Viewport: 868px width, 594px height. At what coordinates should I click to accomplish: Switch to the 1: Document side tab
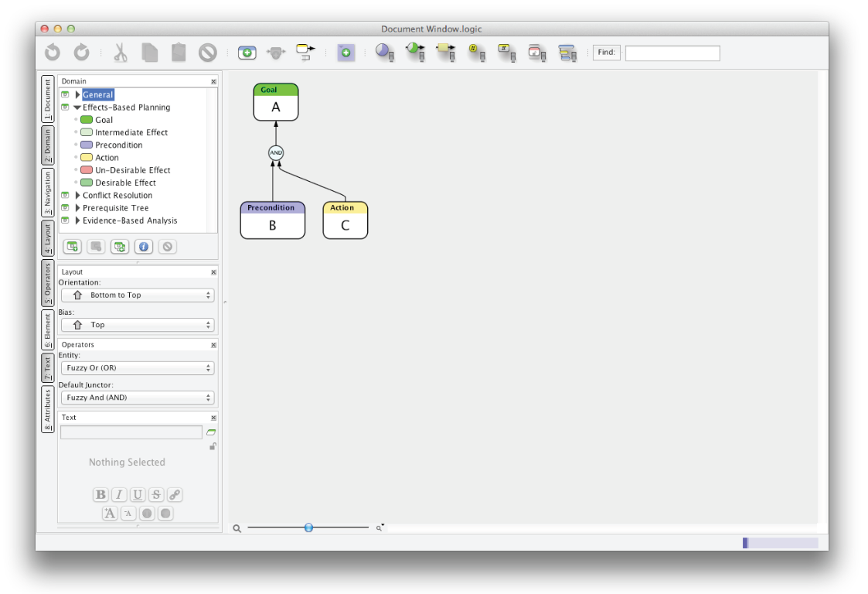pos(48,99)
